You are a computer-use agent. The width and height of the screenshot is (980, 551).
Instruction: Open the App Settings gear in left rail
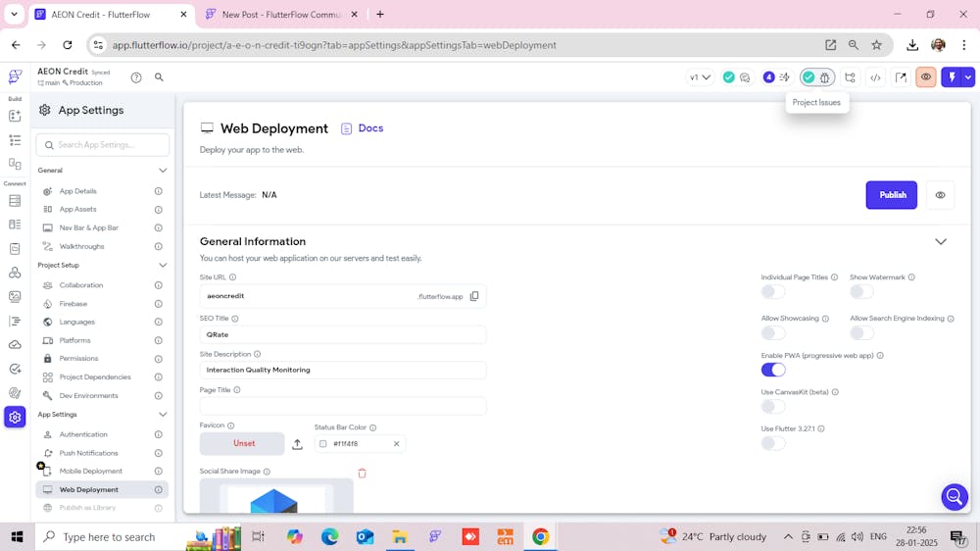click(15, 417)
